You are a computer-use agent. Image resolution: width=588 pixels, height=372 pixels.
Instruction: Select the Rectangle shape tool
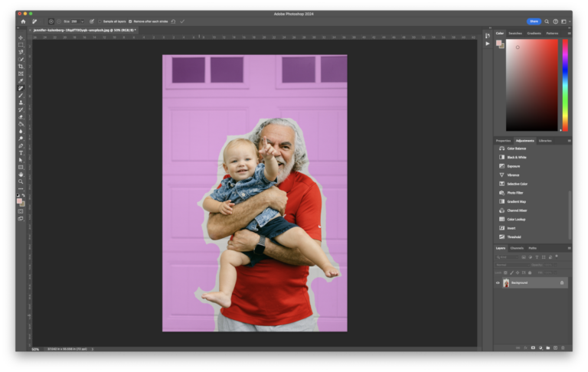pos(21,168)
